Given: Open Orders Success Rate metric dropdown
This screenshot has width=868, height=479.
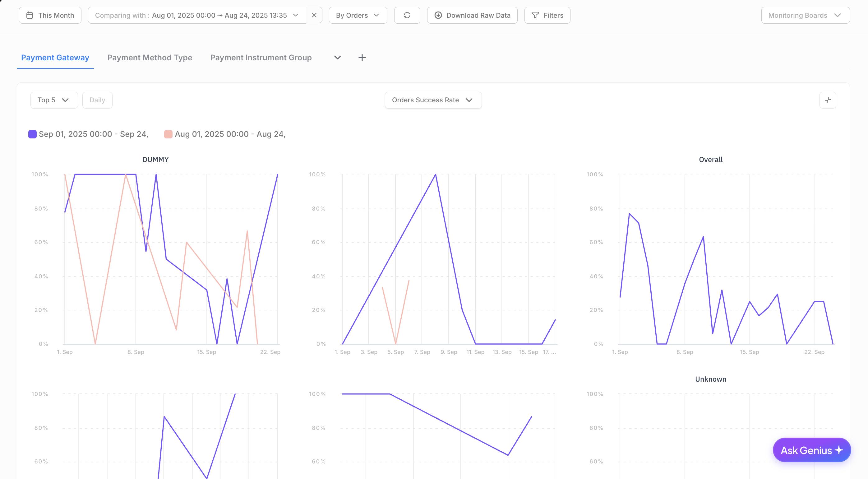Looking at the screenshot, I should pos(433,100).
